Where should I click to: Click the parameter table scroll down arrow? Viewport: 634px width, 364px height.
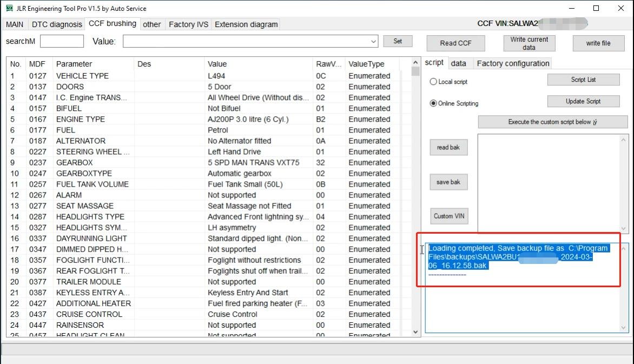coord(415,332)
